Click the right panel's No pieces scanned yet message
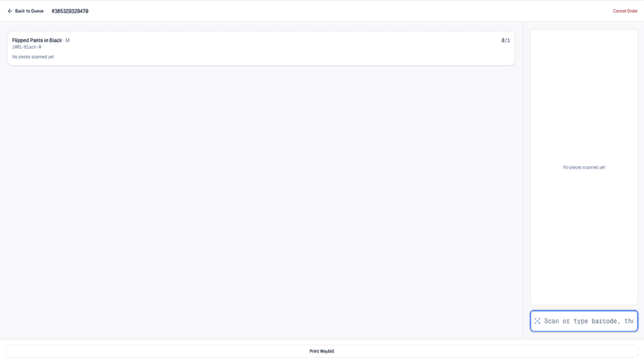644x362 pixels. 583,168
